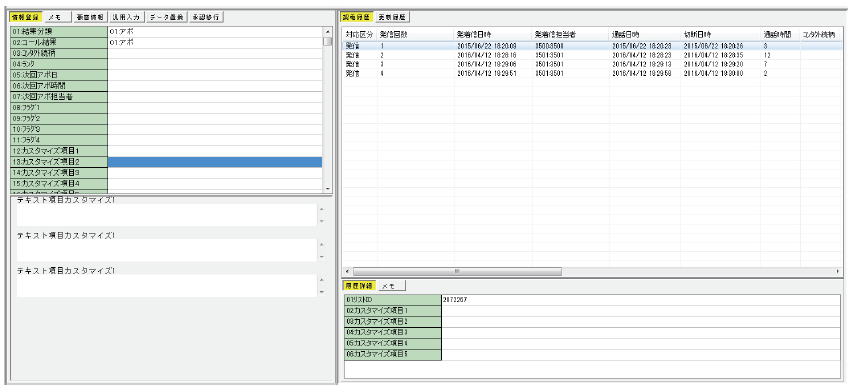Viewport: 852px width, 392px height.
Task: Sort by the 切断日時 column header
Action: [x=720, y=34]
